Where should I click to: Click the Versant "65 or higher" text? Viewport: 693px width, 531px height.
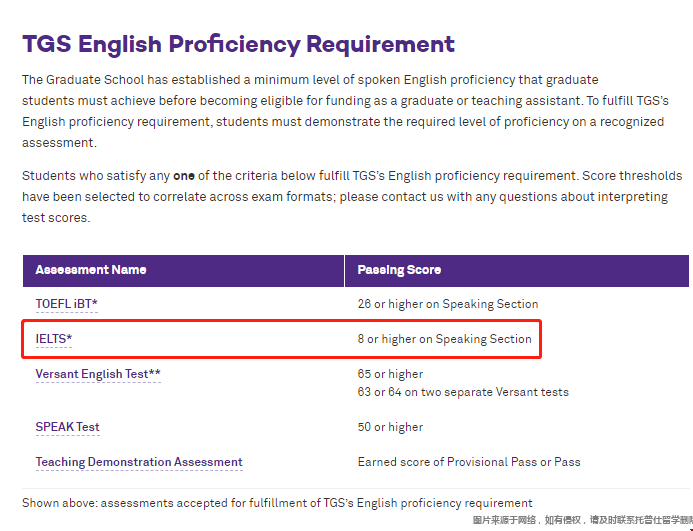point(390,374)
